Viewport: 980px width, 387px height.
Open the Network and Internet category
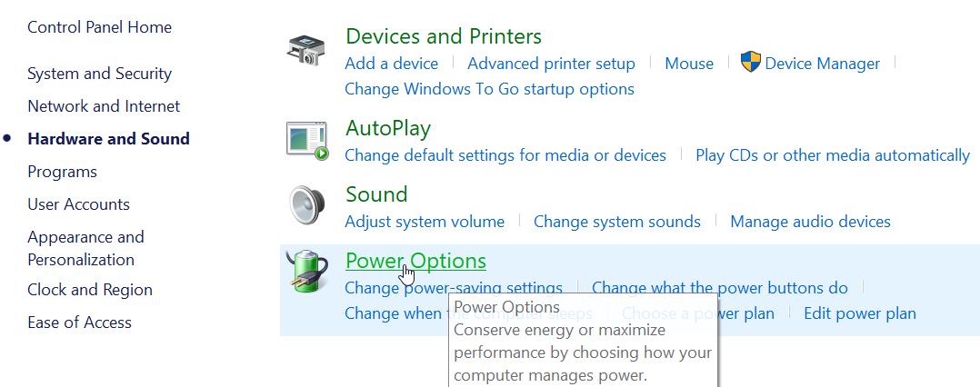coord(104,106)
